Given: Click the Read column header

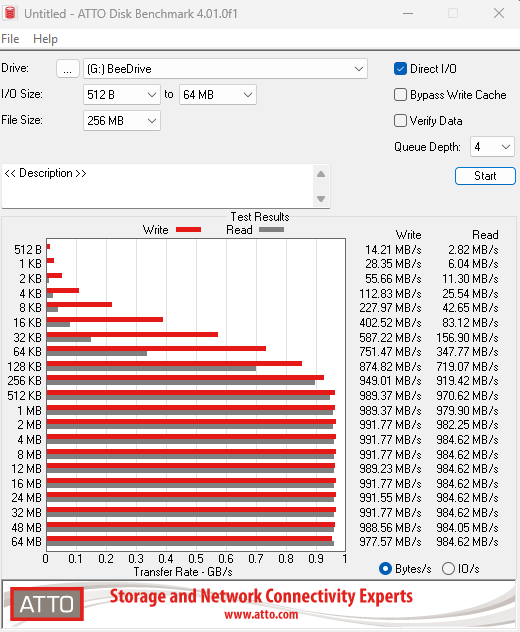Looking at the screenshot, I should tap(485, 235).
